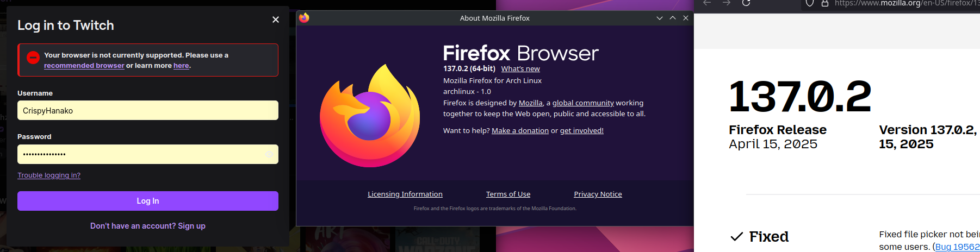Close the About Mozilla Firefox window

point(686,18)
